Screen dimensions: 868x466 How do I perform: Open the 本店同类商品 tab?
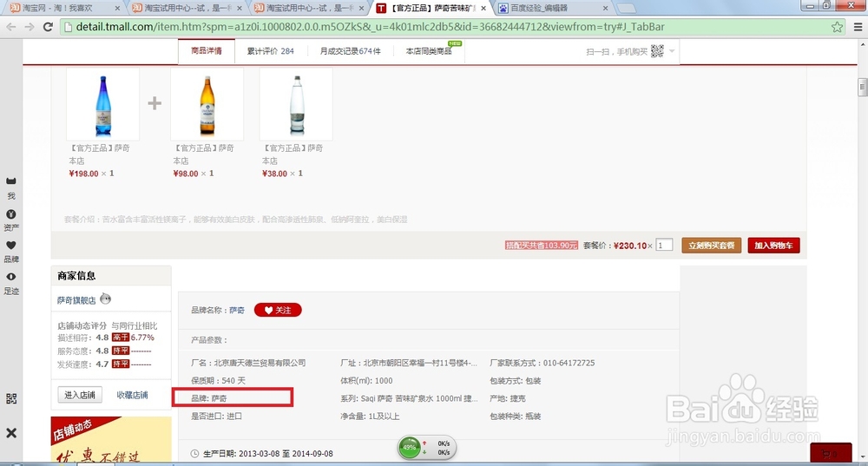pyautogui.click(x=429, y=51)
